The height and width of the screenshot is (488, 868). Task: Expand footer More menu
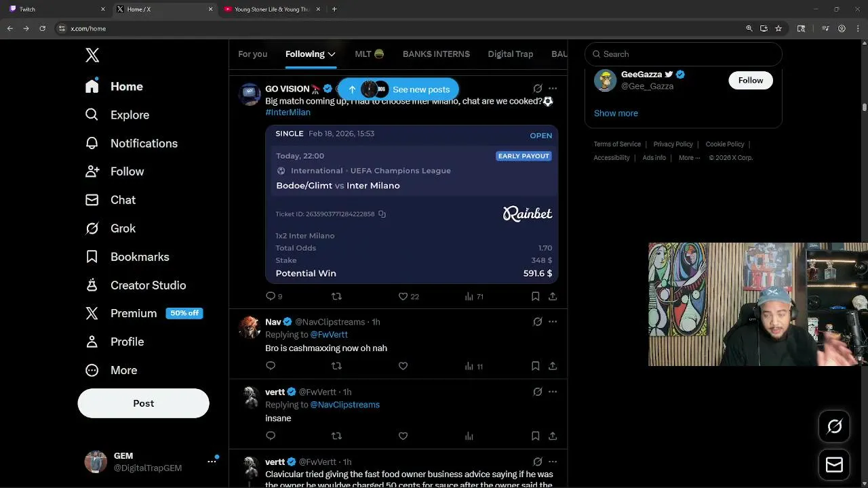tap(689, 158)
